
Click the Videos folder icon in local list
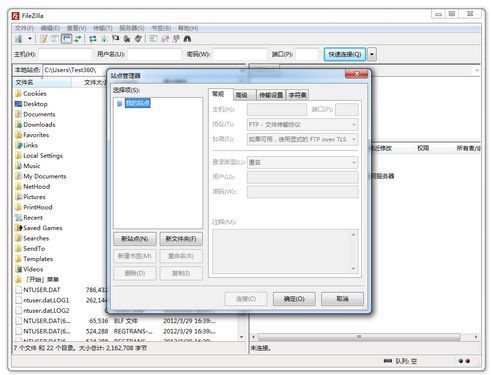click(18, 269)
